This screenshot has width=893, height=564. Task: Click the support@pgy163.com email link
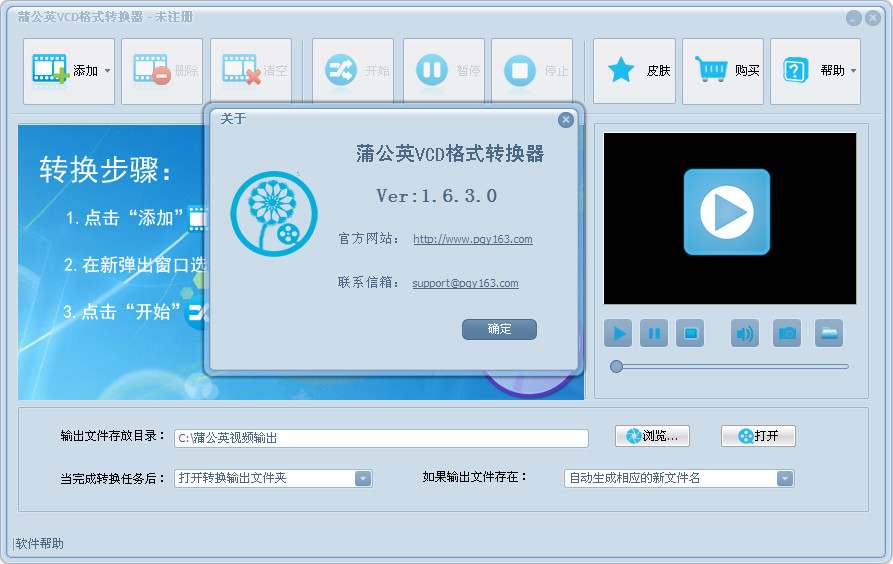click(x=465, y=283)
